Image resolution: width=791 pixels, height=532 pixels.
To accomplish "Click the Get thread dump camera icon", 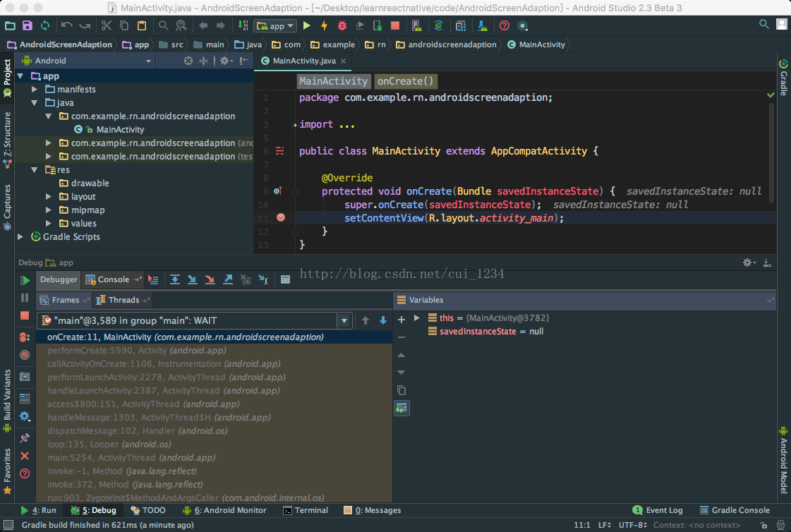I will (x=24, y=377).
